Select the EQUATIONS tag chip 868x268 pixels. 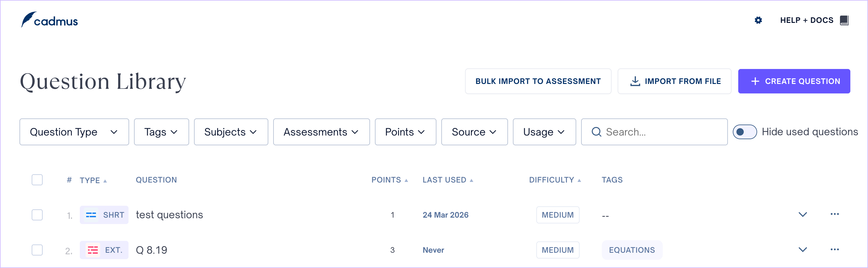631,250
